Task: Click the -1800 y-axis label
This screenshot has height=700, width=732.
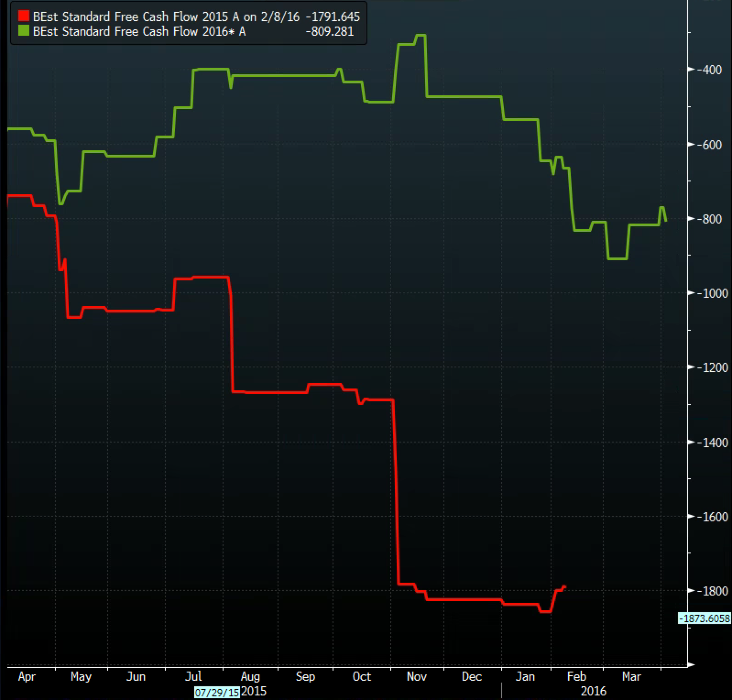Action: click(x=713, y=591)
